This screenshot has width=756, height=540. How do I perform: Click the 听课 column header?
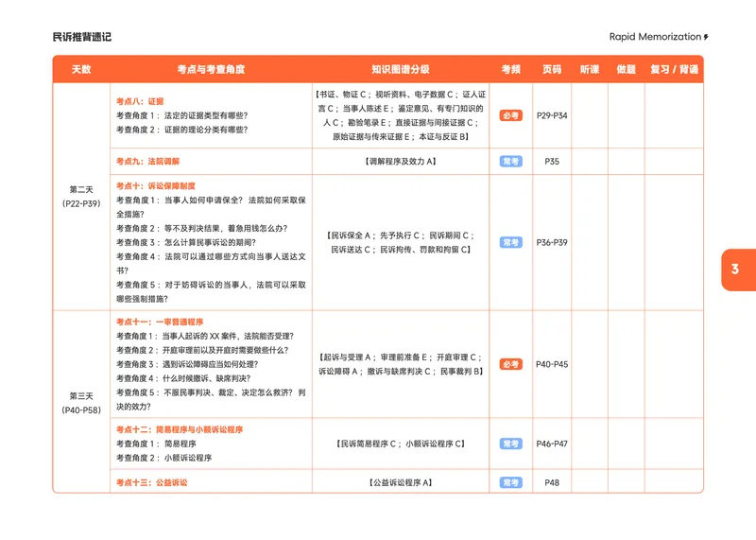click(589, 69)
